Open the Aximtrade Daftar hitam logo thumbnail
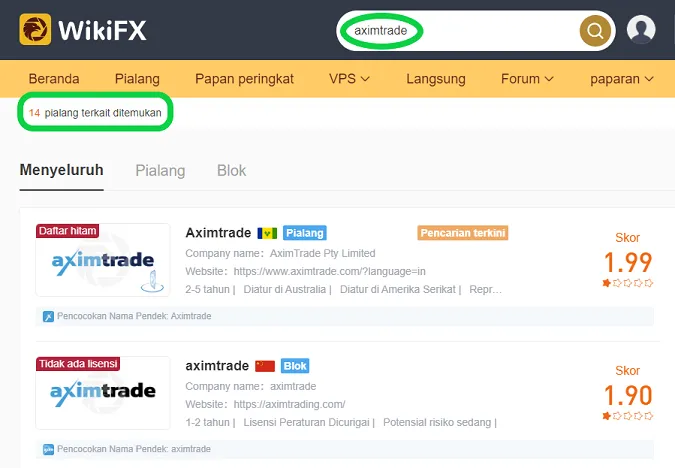The image size is (675, 468). coord(103,260)
